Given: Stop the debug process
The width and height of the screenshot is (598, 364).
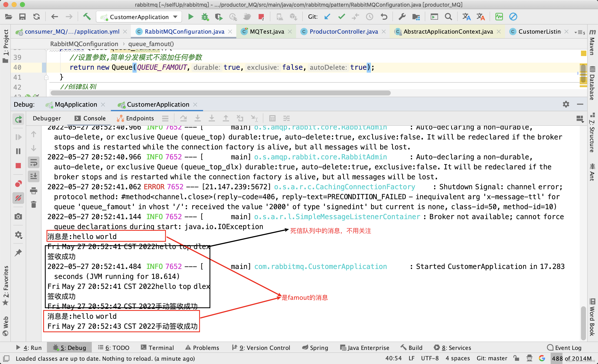Looking at the screenshot, I should tap(18, 166).
